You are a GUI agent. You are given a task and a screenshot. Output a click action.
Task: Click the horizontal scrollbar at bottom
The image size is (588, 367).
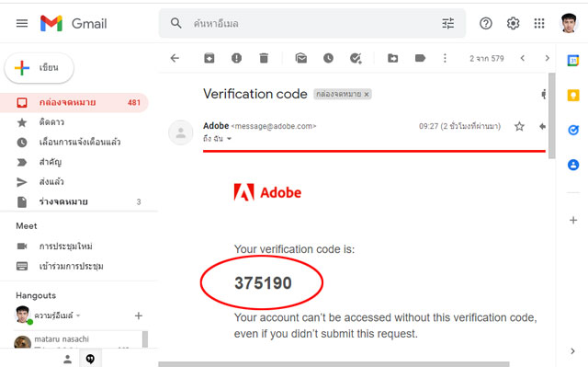click(334, 364)
